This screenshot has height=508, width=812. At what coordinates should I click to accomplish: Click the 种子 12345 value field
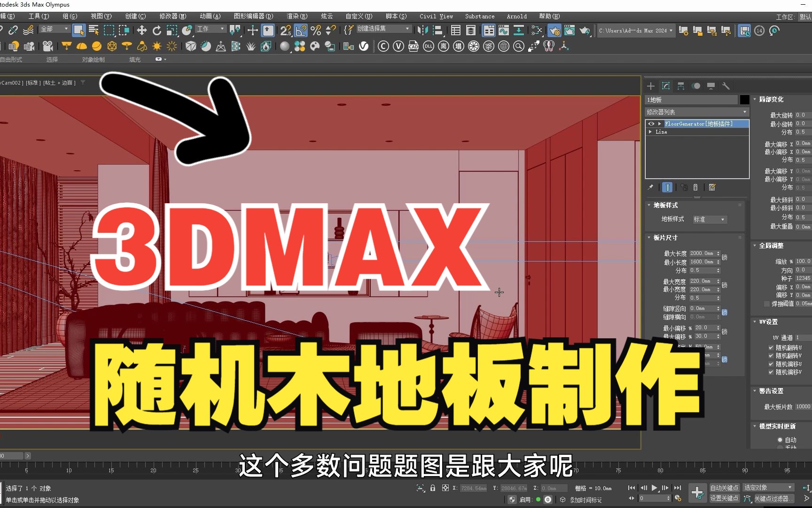803,278
